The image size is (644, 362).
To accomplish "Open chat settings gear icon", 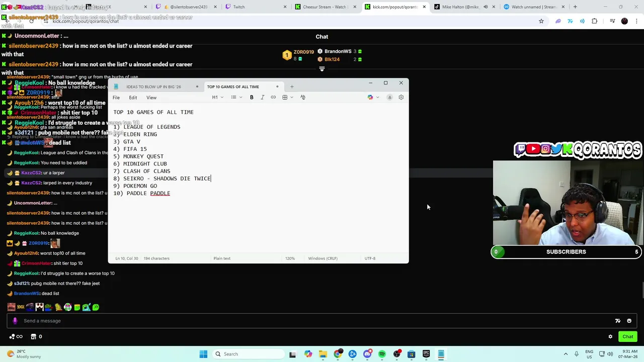I will [610, 337].
